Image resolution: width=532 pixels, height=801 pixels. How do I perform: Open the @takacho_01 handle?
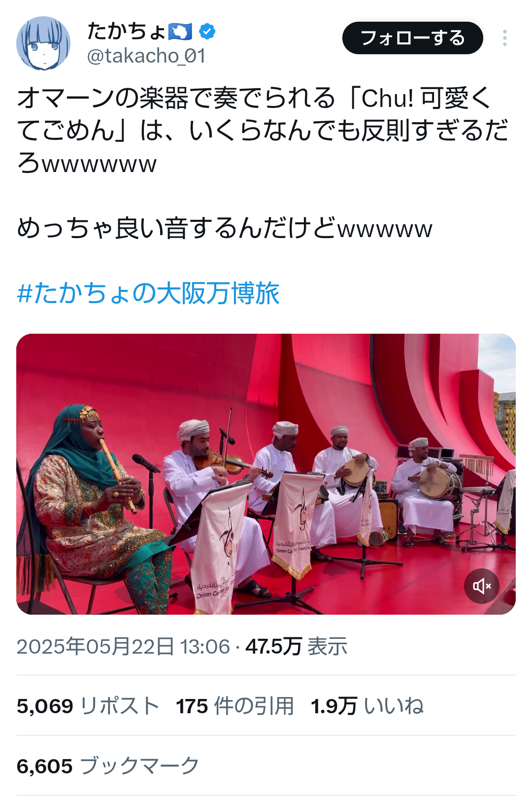(x=146, y=56)
